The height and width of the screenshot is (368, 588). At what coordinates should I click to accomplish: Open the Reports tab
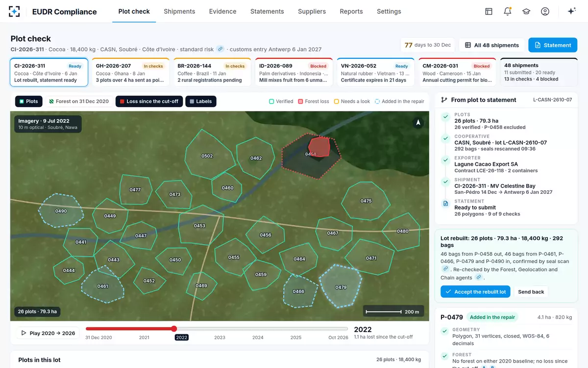pos(351,11)
